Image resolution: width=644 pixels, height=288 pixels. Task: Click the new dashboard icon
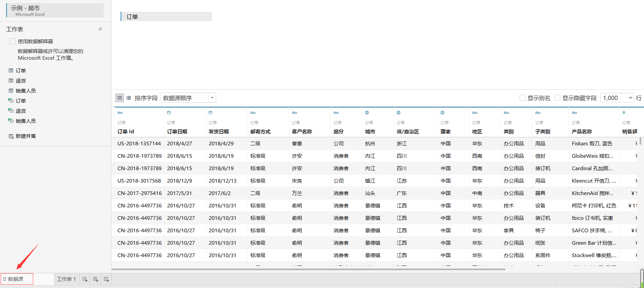tap(96, 279)
